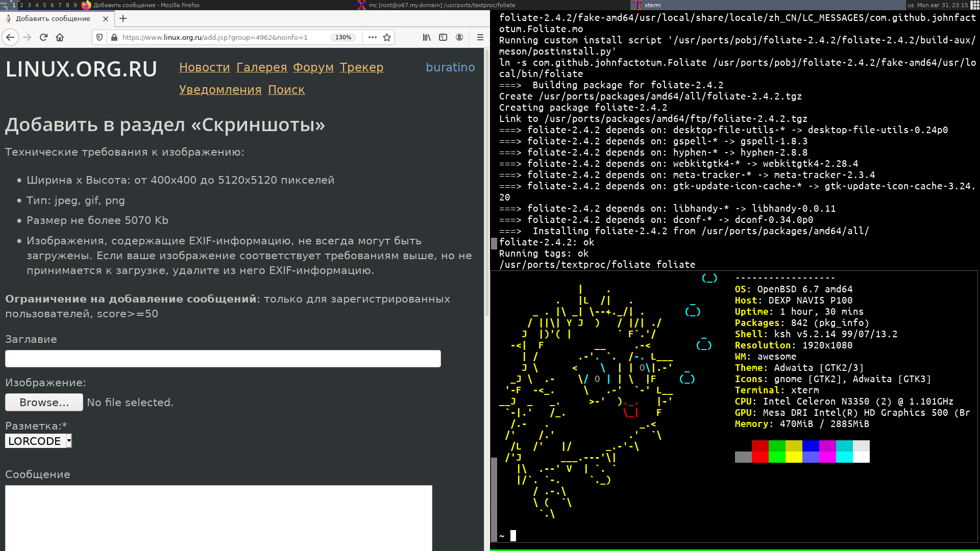The width and height of the screenshot is (980, 551).
Task: Click the WM: awesome line
Action: tap(765, 357)
